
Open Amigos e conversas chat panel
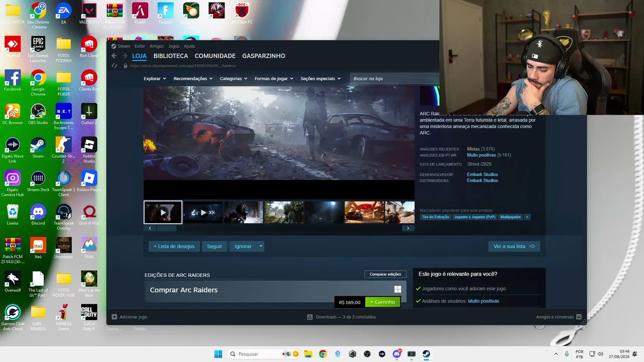[559, 317]
